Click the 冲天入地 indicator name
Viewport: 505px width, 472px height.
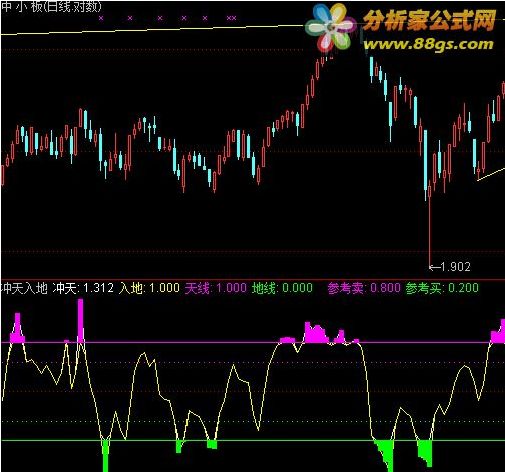coord(25,288)
